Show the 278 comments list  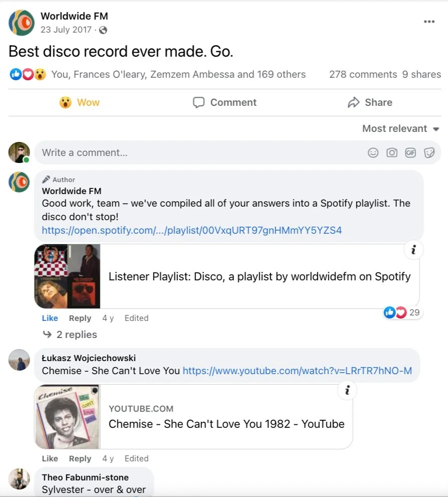(363, 74)
